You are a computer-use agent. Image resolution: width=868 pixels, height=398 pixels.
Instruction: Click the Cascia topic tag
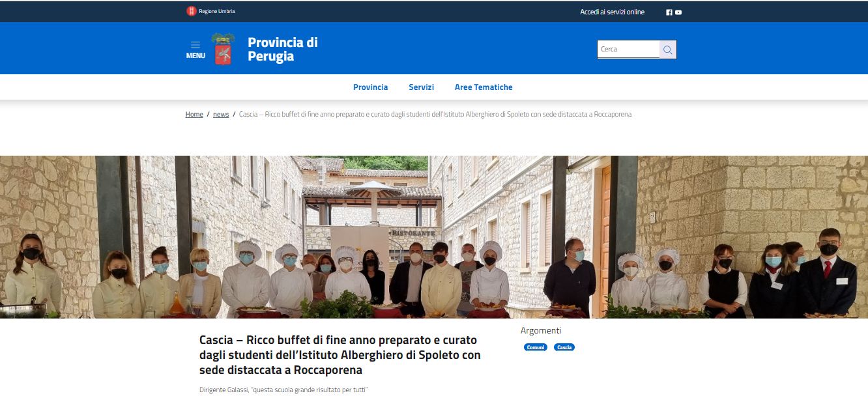pyautogui.click(x=564, y=347)
